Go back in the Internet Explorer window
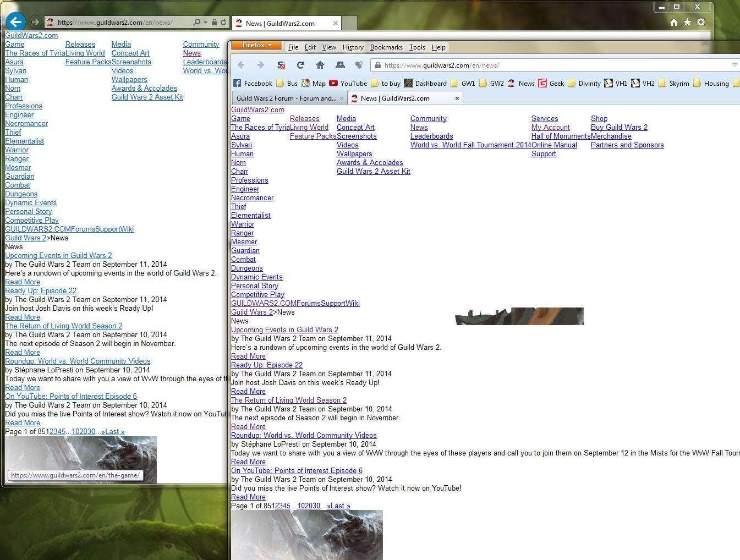The height and width of the screenshot is (560, 740). (x=16, y=22)
